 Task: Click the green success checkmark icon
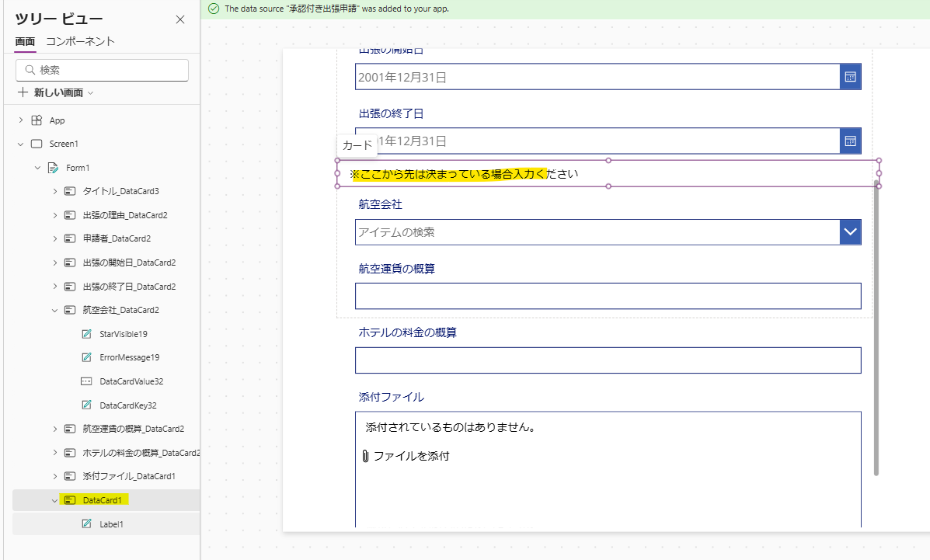(x=214, y=9)
